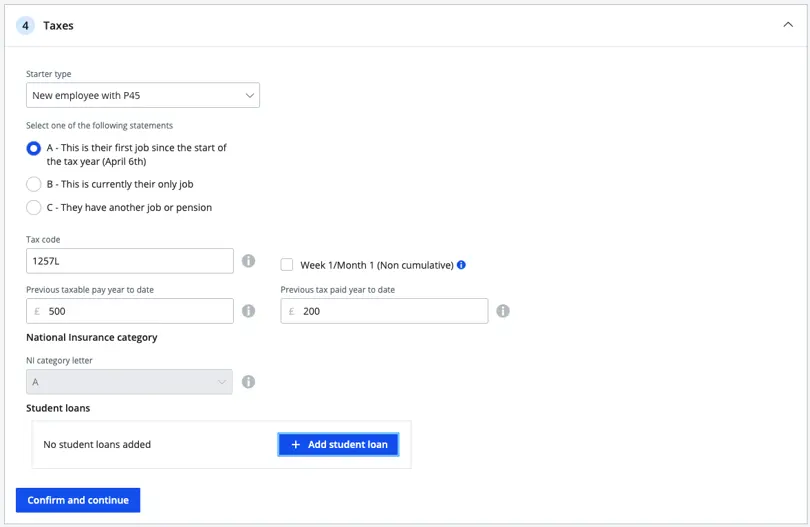Image resolution: width=810 pixels, height=527 pixels.
Task: Open the NI category letter dropdown
Action: point(129,382)
